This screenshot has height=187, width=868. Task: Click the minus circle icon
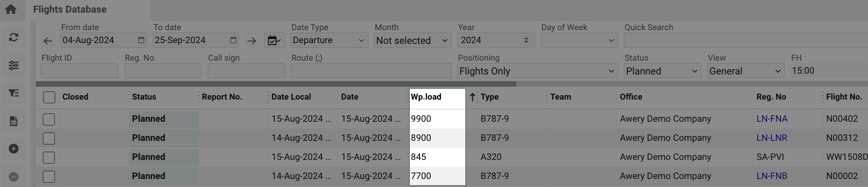[x=14, y=177]
